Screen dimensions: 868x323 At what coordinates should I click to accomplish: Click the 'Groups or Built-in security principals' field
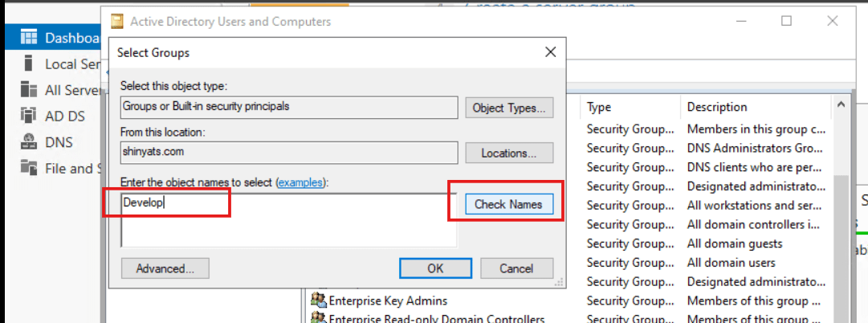click(289, 108)
